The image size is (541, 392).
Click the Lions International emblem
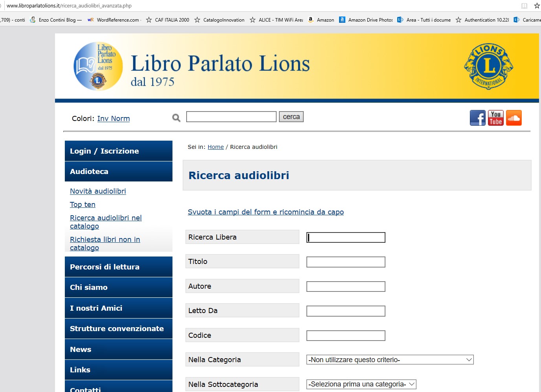click(488, 66)
